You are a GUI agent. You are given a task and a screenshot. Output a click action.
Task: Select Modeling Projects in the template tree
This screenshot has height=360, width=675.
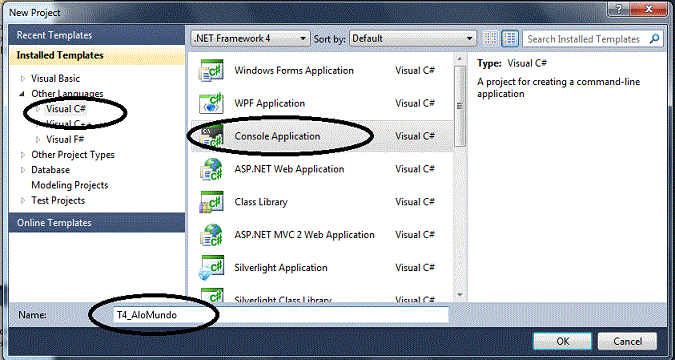pyautogui.click(x=70, y=185)
